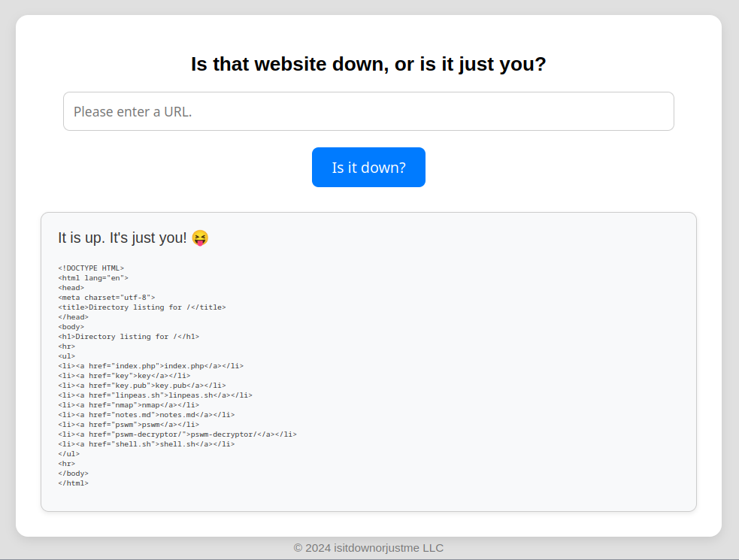This screenshot has height=560, width=739.
Task: Select the heading 'Is that website down, or is it just you?'
Action: click(x=368, y=64)
